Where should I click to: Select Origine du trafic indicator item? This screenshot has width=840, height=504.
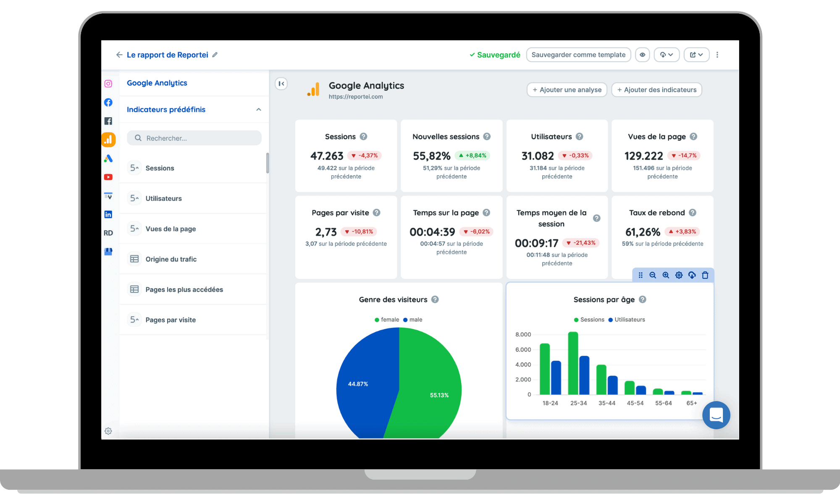click(171, 259)
